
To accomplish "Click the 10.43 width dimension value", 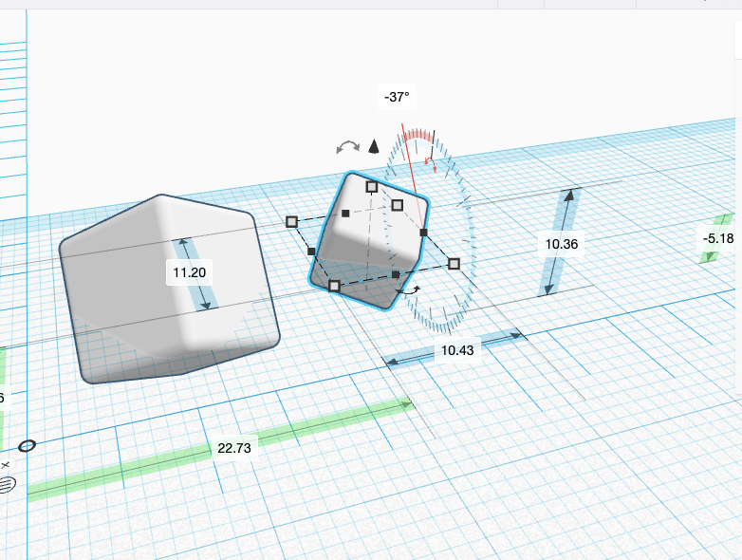I will coord(457,350).
